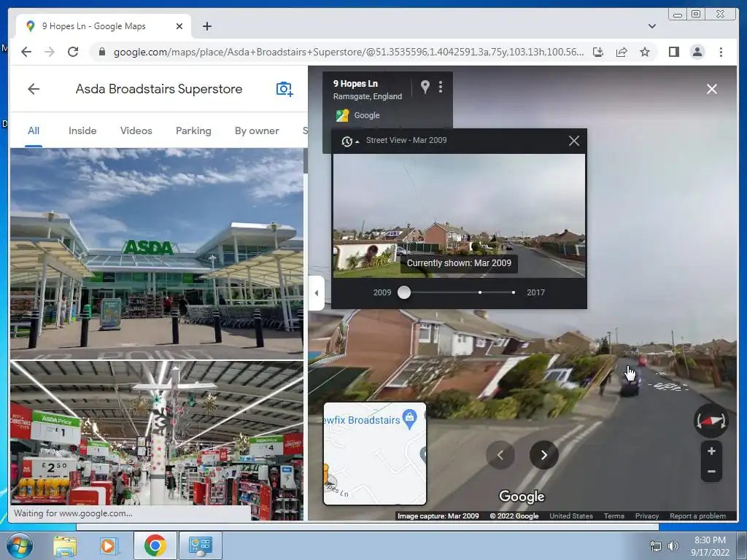Switch to the Parking tab
The width and height of the screenshot is (747, 560).
(193, 131)
